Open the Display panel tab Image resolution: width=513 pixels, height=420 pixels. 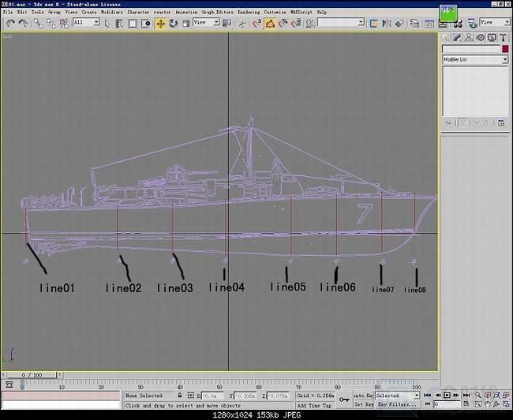(492, 37)
